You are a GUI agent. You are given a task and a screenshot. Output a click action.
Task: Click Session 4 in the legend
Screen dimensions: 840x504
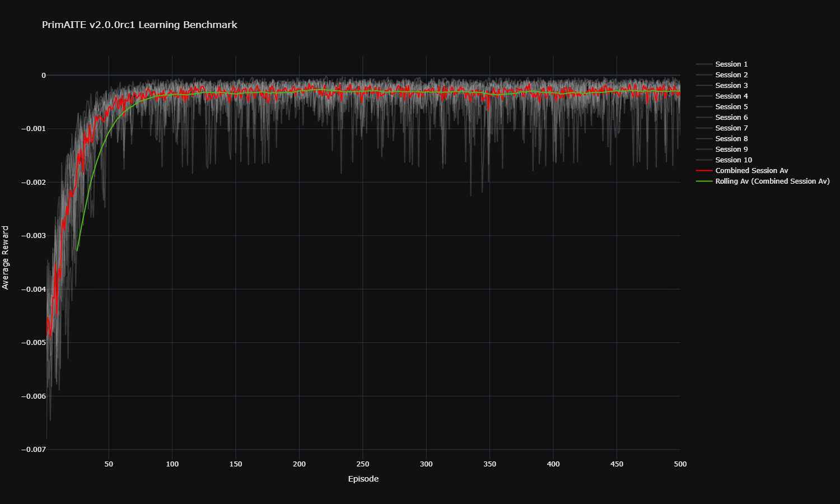point(731,96)
